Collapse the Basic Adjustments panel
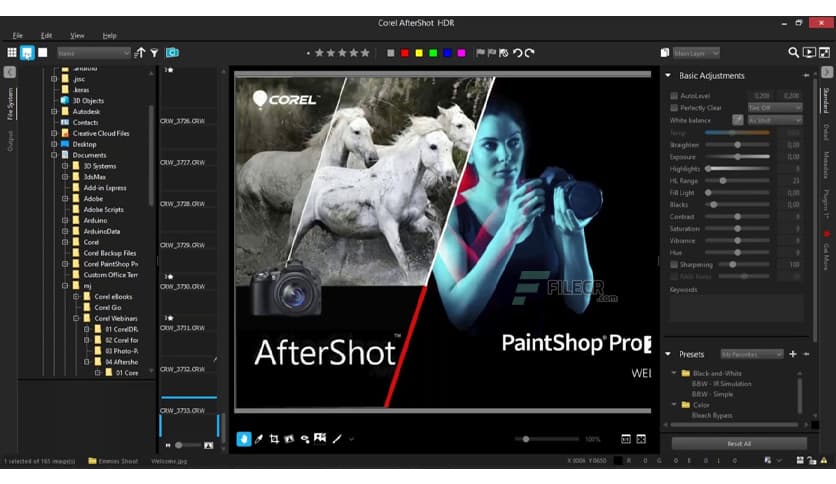This screenshot has width=836, height=484. [x=668, y=76]
